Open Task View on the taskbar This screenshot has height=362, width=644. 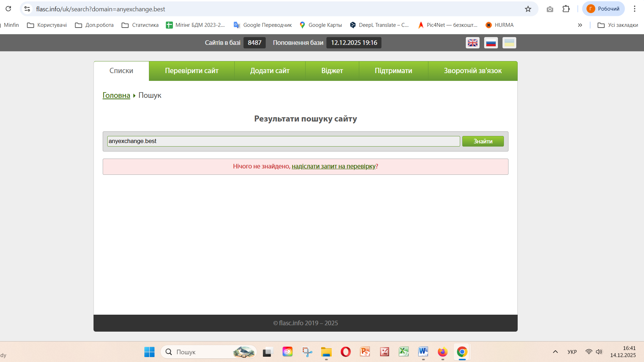[x=268, y=352]
